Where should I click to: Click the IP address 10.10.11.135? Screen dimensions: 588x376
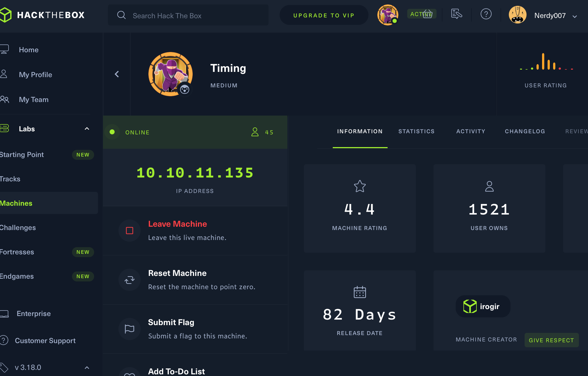[x=195, y=173]
